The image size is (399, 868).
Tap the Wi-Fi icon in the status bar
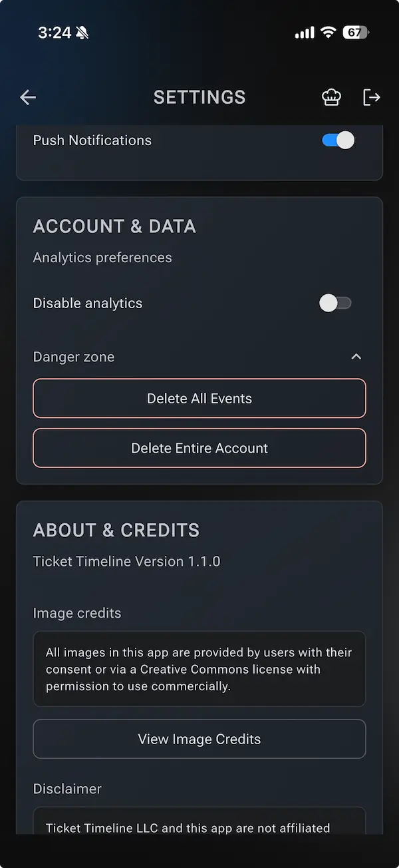coord(328,31)
